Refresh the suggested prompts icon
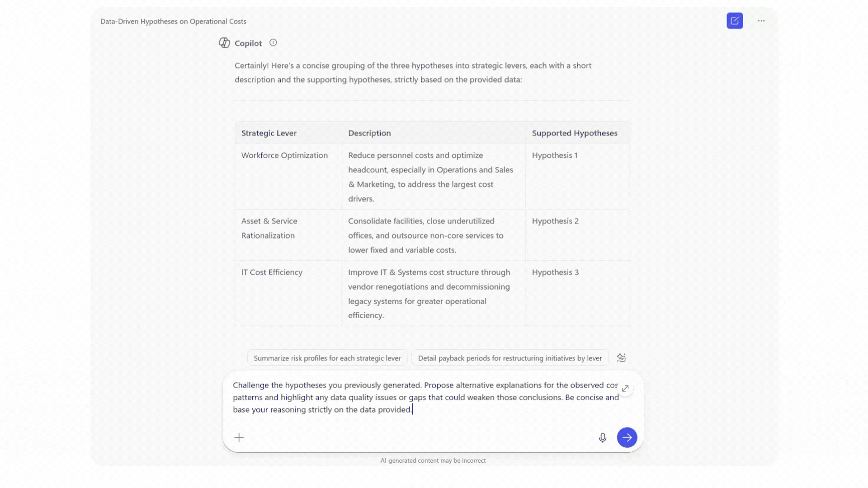The image size is (868, 488). 621,358
